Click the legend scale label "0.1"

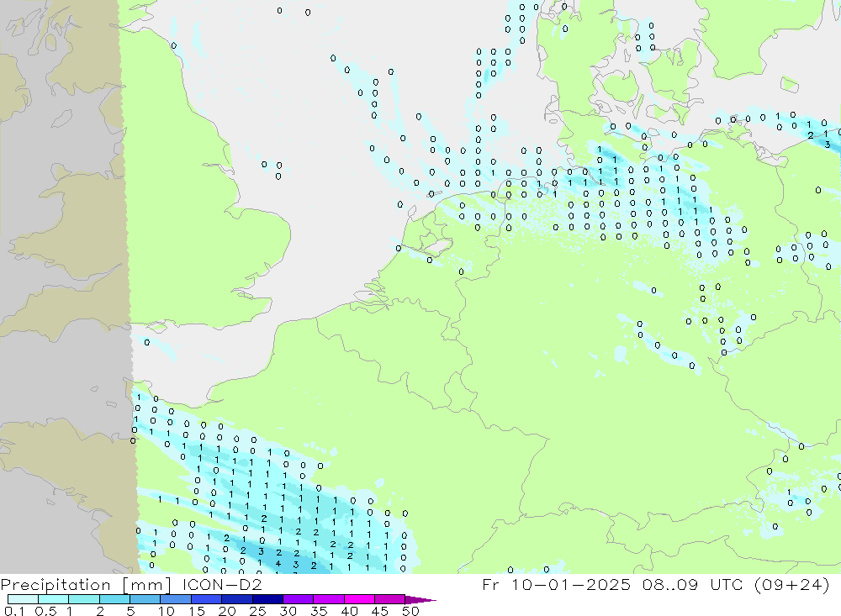14,611
